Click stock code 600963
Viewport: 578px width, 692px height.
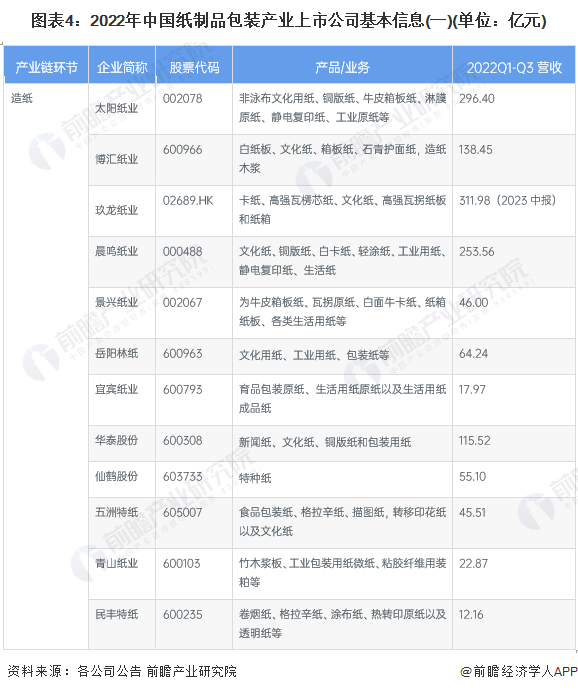tap(182, 354)
